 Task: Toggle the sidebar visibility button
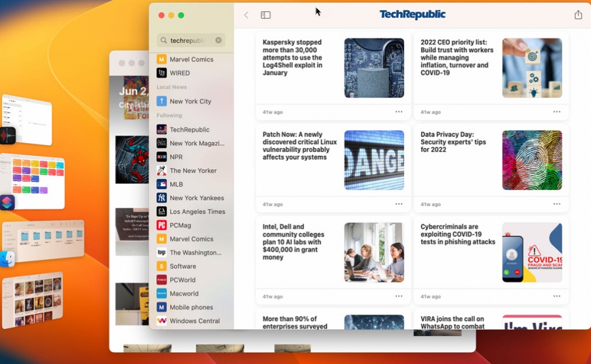(x=265, y=14)
